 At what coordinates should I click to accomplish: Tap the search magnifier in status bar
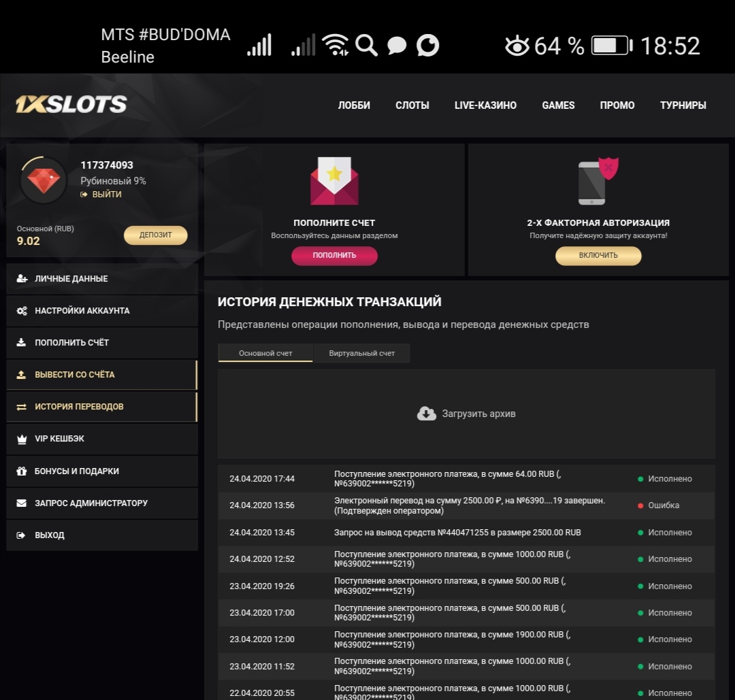(x=367, y=46)
